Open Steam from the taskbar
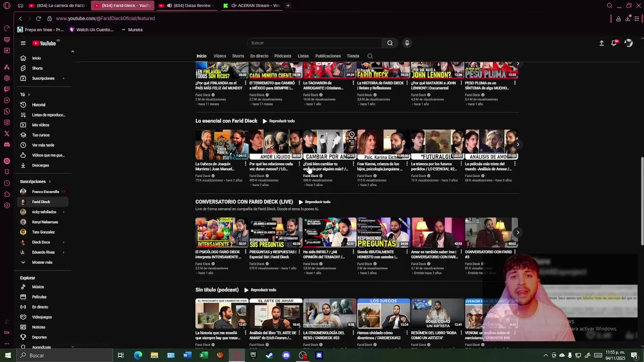644x362 pixels. tap(270, 355)
